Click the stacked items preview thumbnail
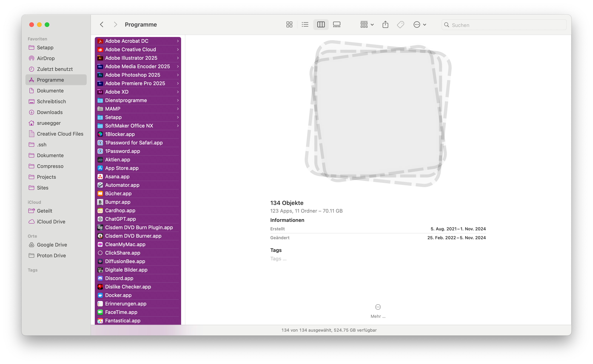Image resolution: width=593 pixels, height=364 pixels. coord(378,113)
